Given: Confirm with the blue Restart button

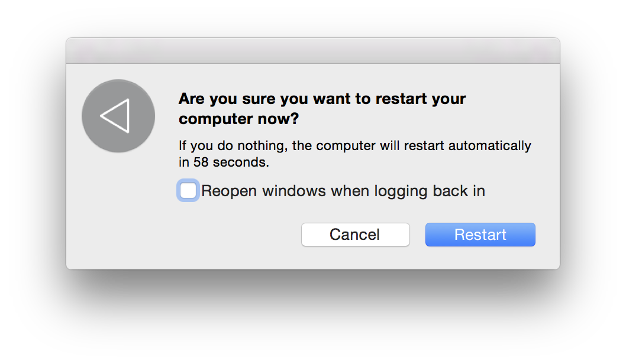Looking at the screenshot, I should point(480,235).
